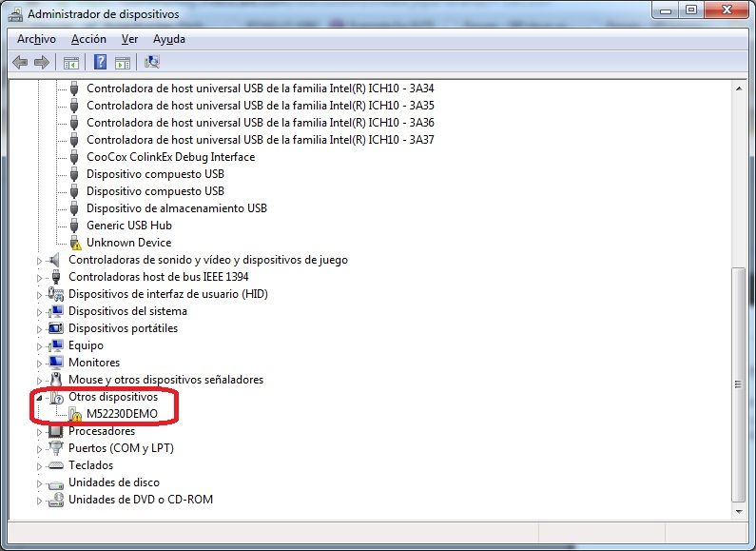Minimize the Device Manager window
Viewport: 756px width, 551px height.
pos(666,10)
